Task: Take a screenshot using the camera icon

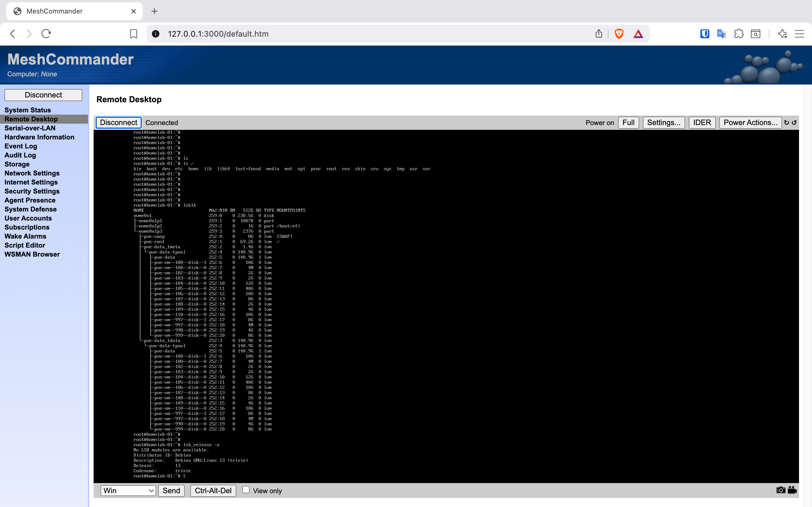Action: click(x=781, y=490)
